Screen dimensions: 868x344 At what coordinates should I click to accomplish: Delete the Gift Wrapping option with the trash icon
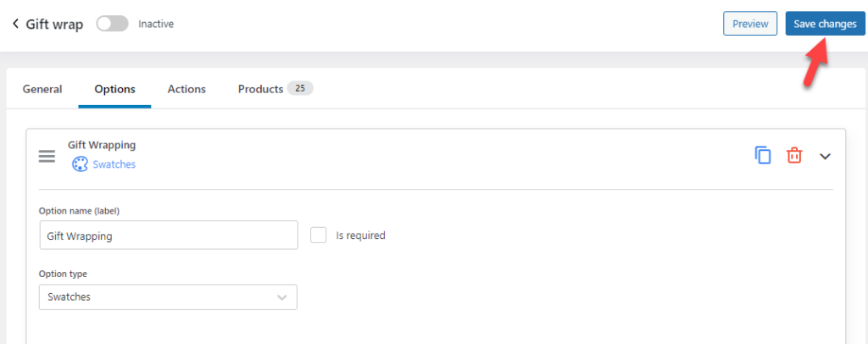(793, 155)
